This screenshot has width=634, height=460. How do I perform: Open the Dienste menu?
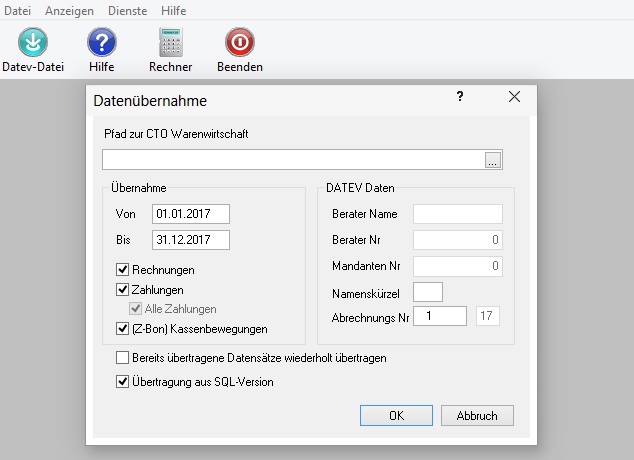(x=127, y=10)
